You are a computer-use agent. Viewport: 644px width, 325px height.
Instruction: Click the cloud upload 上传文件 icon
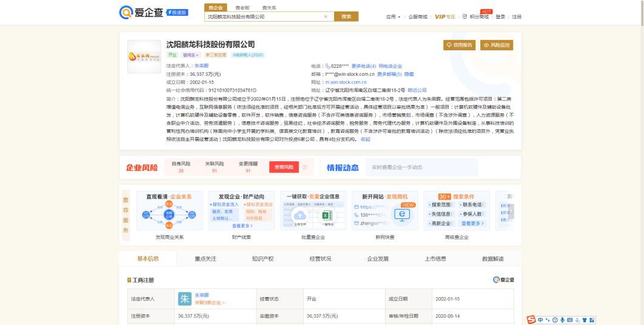point(300,216)
